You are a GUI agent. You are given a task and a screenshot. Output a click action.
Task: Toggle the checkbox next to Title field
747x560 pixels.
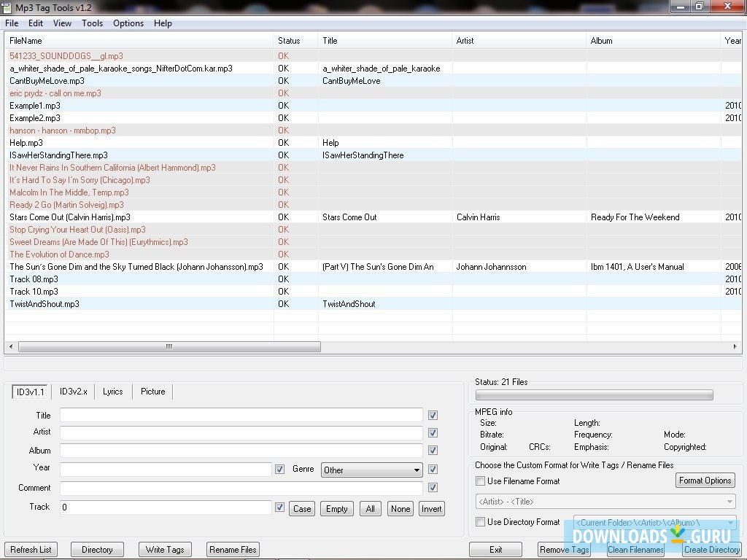[433, 416]
